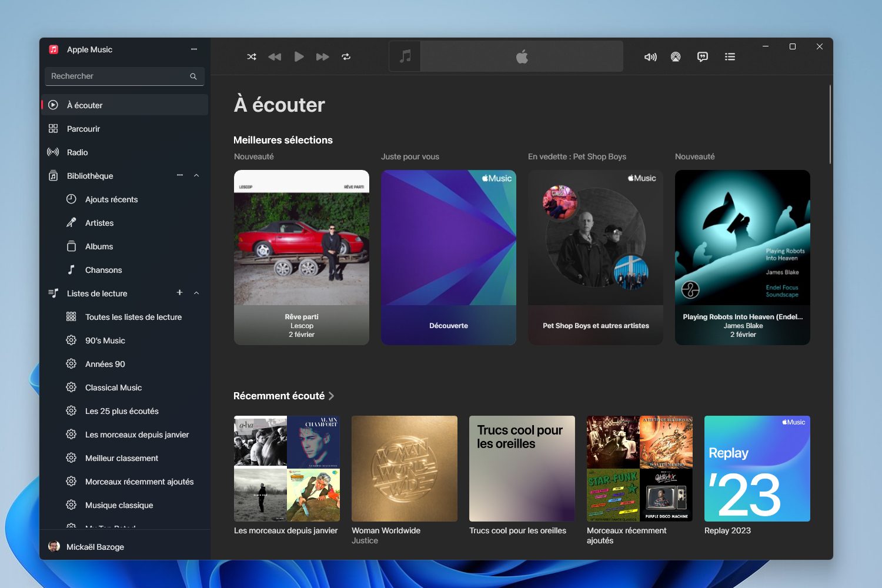This screenshot has height=588, width=882.
Task: Open Ajouts récents
Action: 125,199
